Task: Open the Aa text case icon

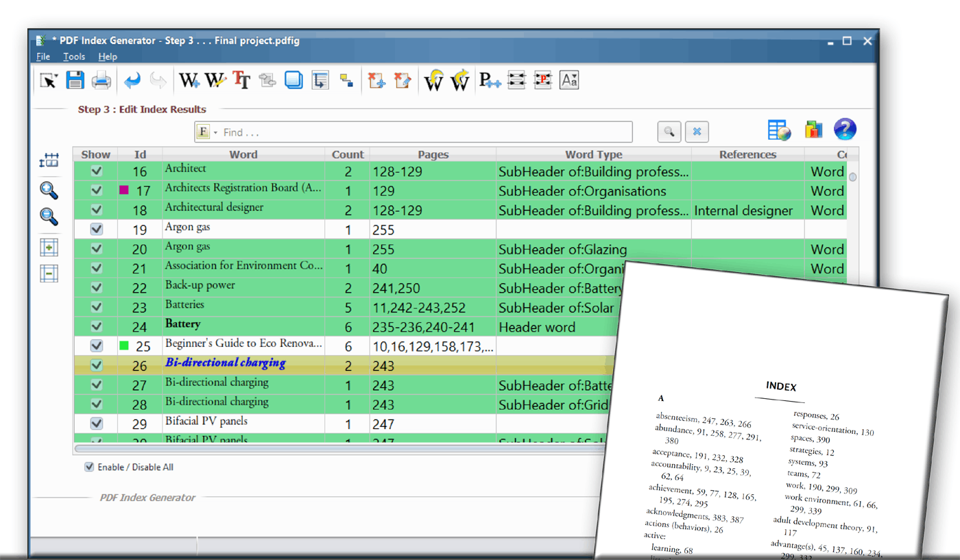Action: [x=569, y=81]
